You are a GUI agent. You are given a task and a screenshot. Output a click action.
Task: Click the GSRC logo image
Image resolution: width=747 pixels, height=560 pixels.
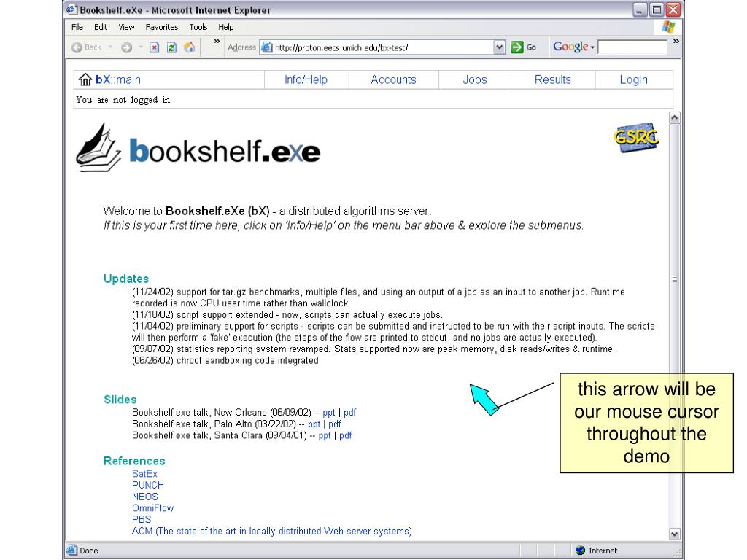point(637,138)
